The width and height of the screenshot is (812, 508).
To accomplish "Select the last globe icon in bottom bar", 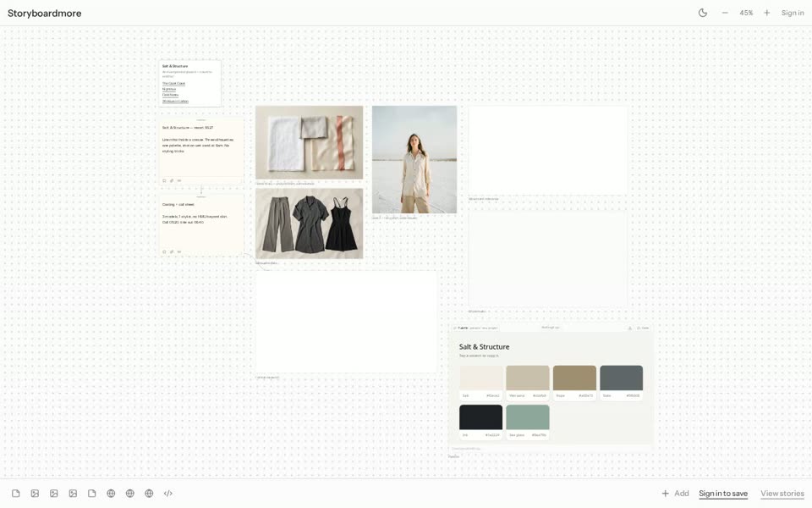I will click(149, 494).
